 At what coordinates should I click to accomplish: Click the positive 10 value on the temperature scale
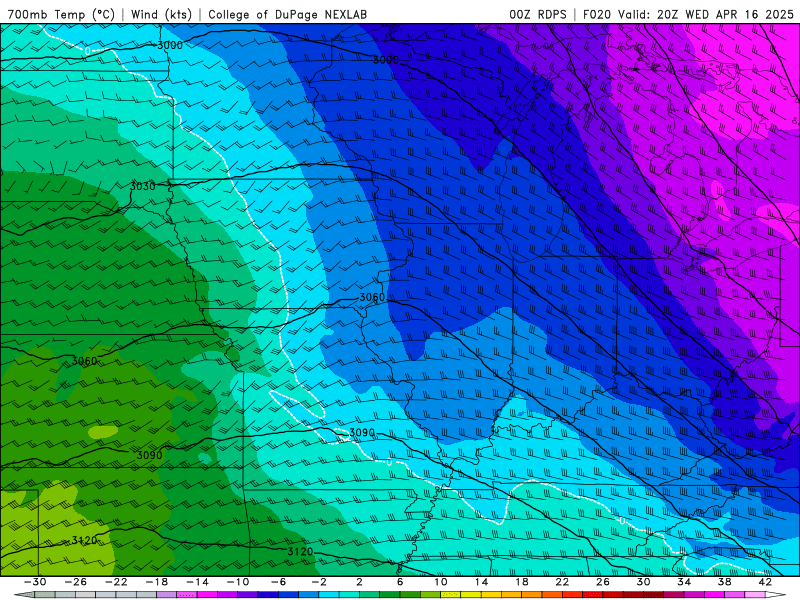pos(441,582)
